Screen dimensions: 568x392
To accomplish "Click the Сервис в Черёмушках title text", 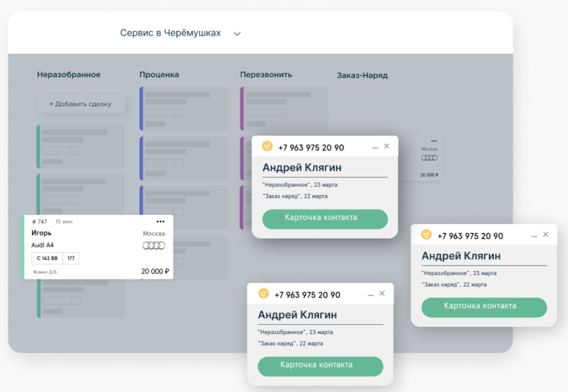I will point(170,33).
